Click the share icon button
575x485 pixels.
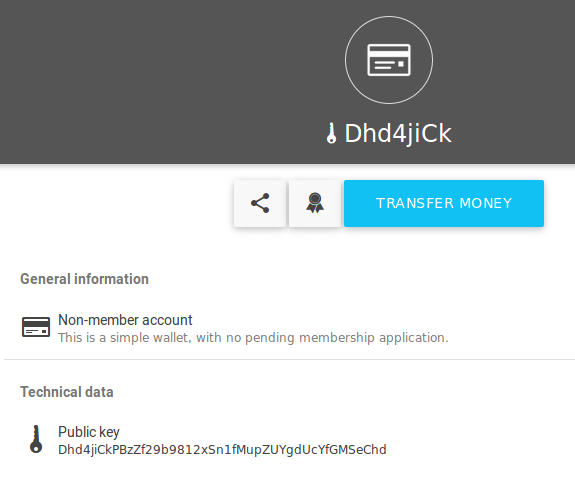260,203
